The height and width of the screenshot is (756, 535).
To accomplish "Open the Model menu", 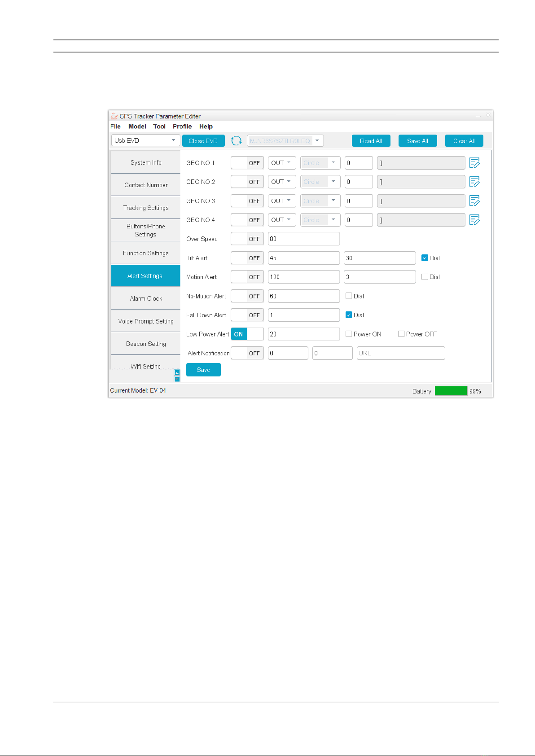I will (137, 127).
